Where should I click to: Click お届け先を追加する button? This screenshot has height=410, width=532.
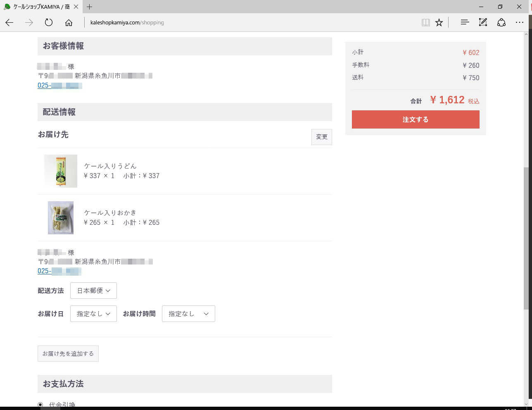pos(68,354)
